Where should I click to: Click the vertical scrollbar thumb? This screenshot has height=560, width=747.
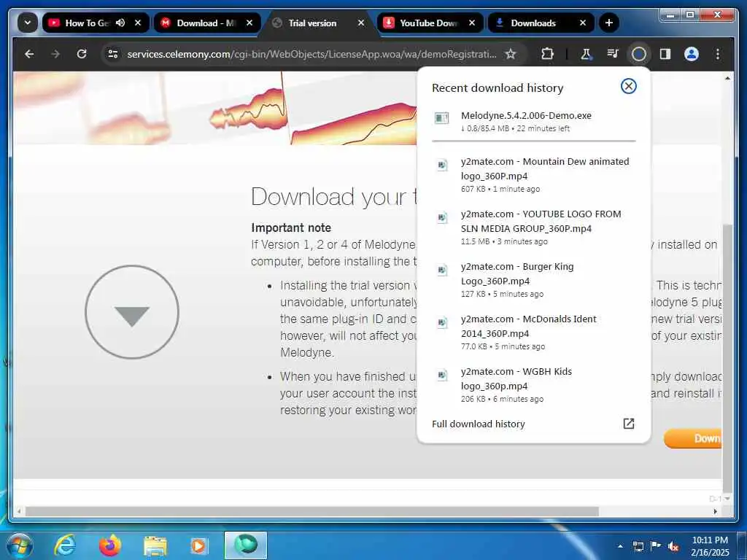click(727, 359)
